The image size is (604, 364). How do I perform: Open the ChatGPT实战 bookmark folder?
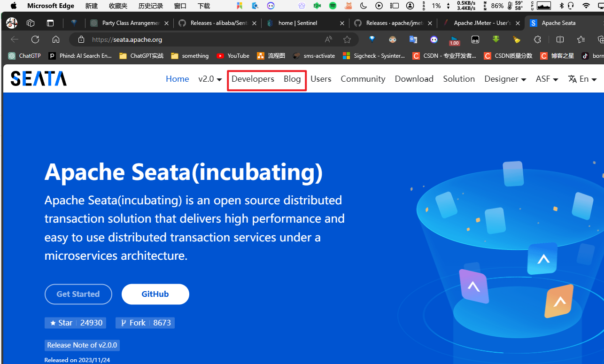(141, 55)
